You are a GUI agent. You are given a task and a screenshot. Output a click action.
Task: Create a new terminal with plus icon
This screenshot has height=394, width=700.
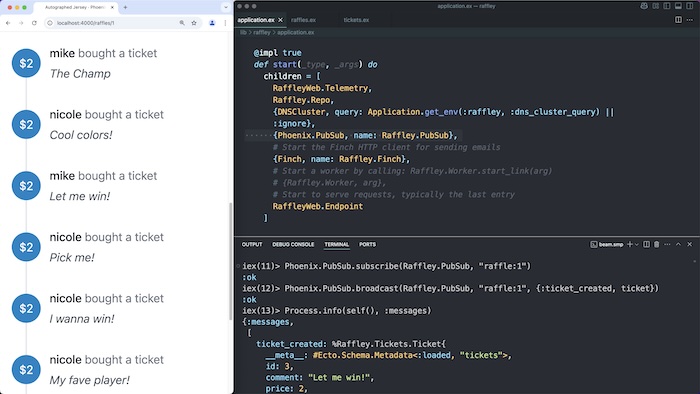[x=629, y=245]
